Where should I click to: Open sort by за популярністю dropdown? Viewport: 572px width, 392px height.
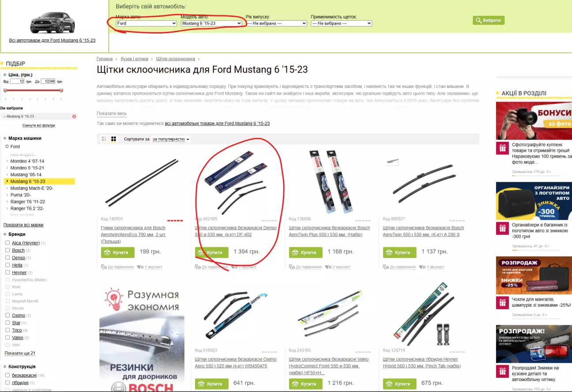[x=171, y=139]
